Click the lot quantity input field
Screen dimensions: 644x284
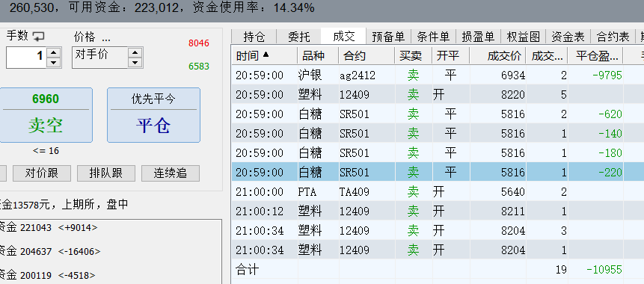click(x=27, y=58)
